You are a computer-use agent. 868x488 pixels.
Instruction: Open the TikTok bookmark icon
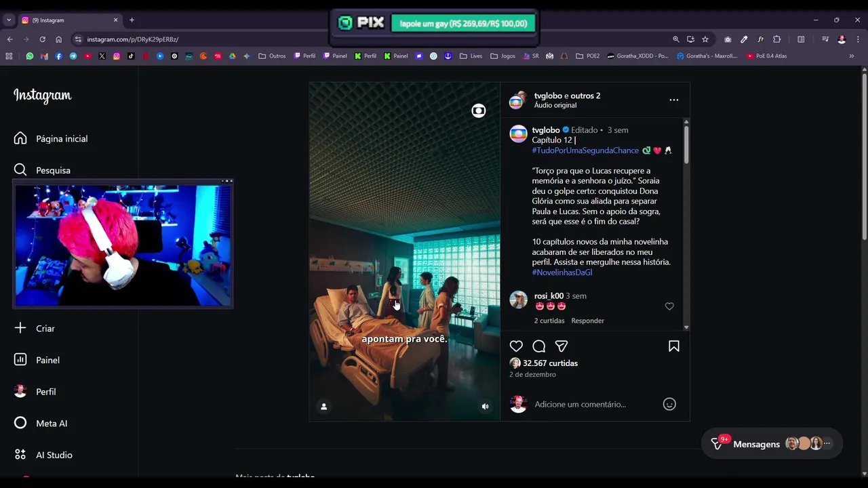[x=131, y=56]
